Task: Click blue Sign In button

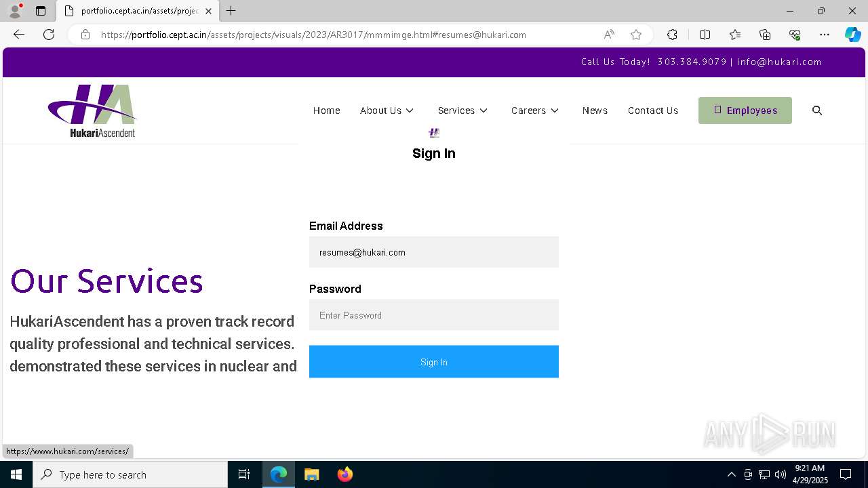Action: [434, 362]
